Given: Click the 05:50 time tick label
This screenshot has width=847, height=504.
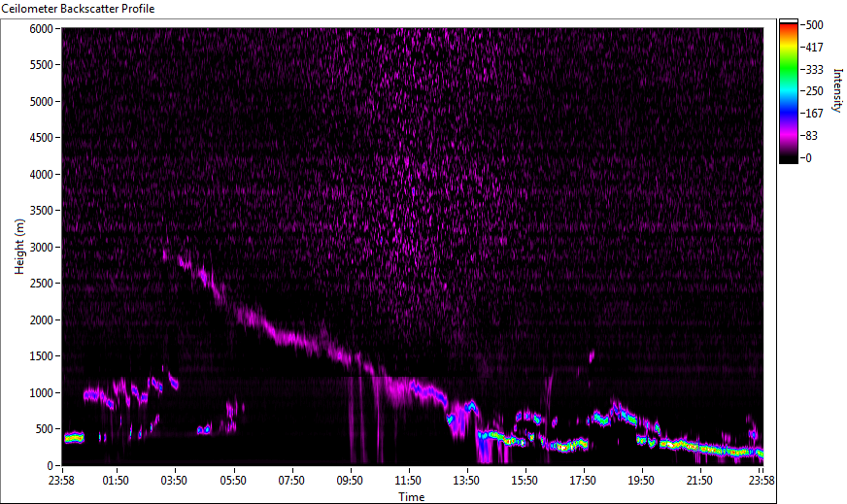Looking at the screenshot, I should (x=233, y=481).
